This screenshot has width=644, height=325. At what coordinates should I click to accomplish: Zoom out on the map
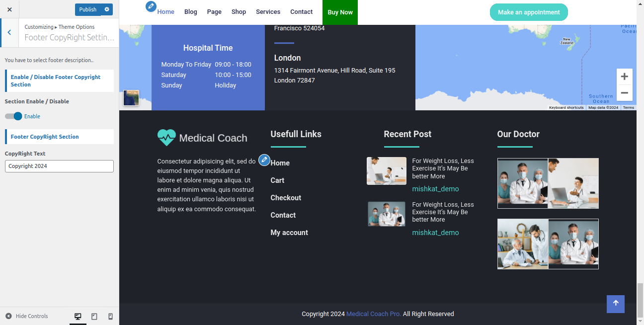[x=624, y=93]
